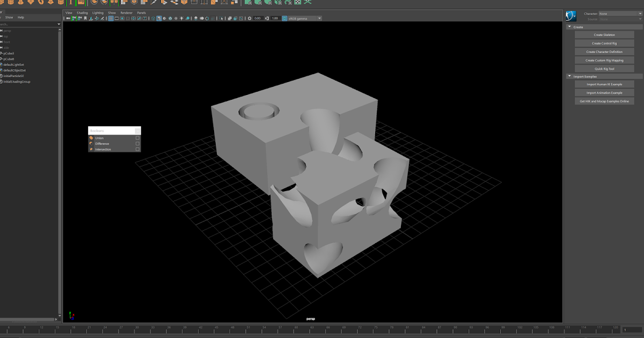The image size is (644, 338).
Task: Collapse the Import Samples section
Action: [x=569, y=76]
